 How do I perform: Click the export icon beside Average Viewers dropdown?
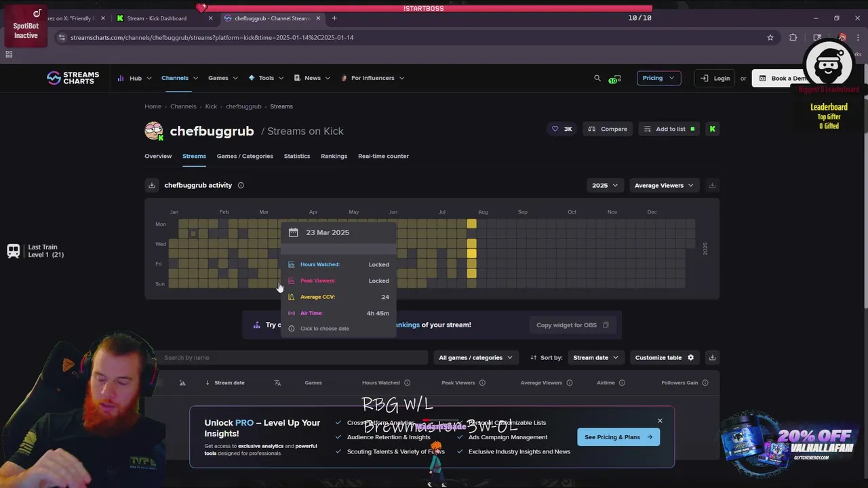coord(712,185)
